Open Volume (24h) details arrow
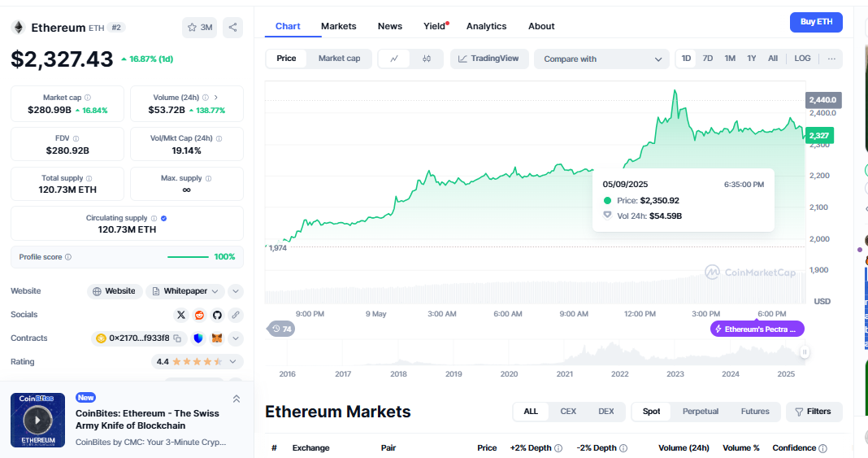The image size is (868, 458). tap(216, 98)
